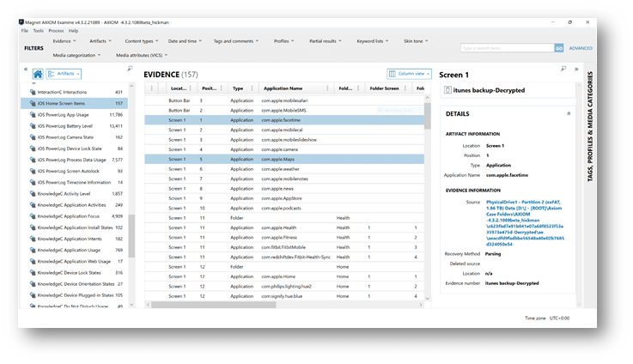Click the icon beside KnowledgeC Activity Level
The height and width of the screenshot is (364, 633).
(33, 194)
